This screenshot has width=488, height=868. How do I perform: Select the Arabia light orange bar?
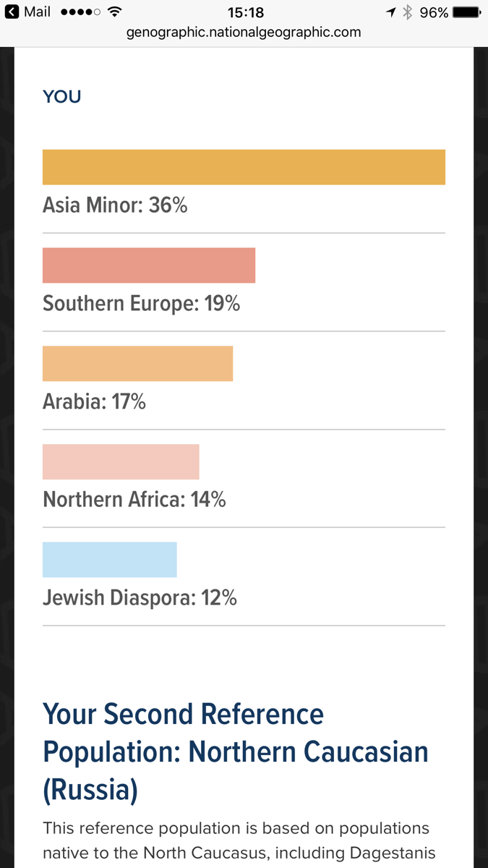pos(137,364)
